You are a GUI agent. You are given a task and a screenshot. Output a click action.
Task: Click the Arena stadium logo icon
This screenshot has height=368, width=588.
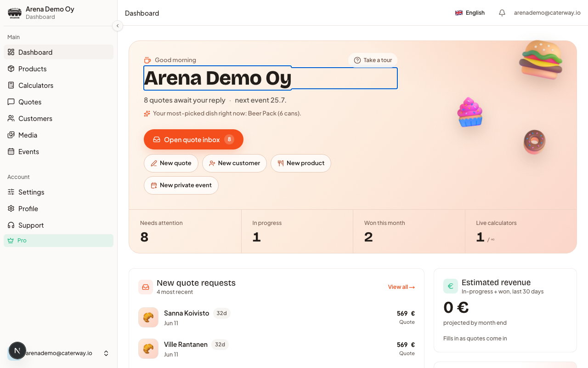pos(15,13)
